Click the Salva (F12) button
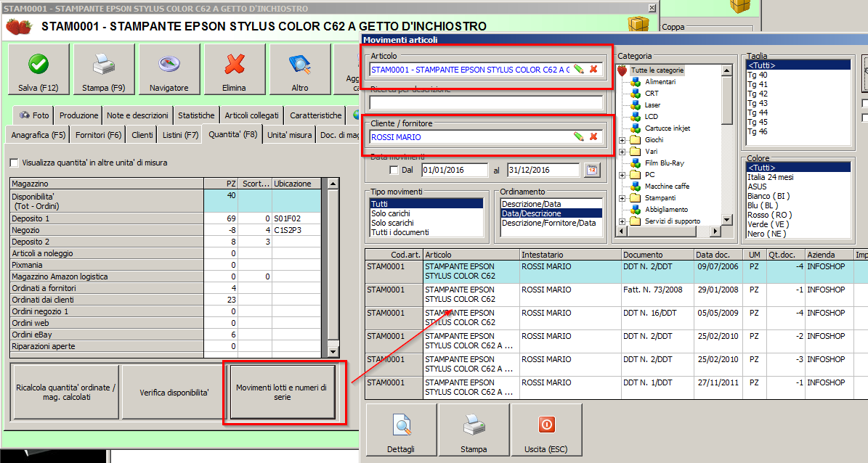Viewport: 868px width, 463px height. tap(38, 69)
